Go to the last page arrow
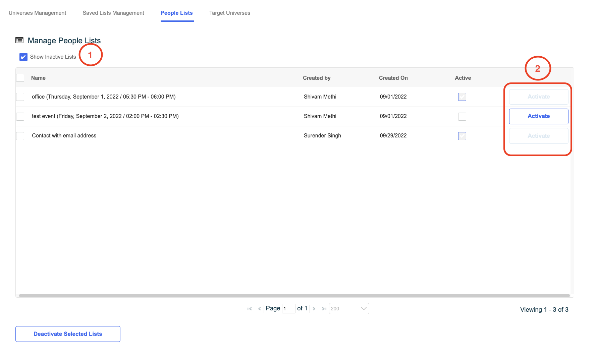 click(324, 309)
